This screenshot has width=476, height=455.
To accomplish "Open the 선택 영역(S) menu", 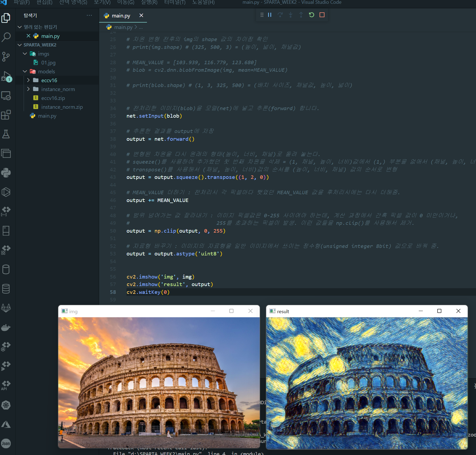I will point(73,2).
